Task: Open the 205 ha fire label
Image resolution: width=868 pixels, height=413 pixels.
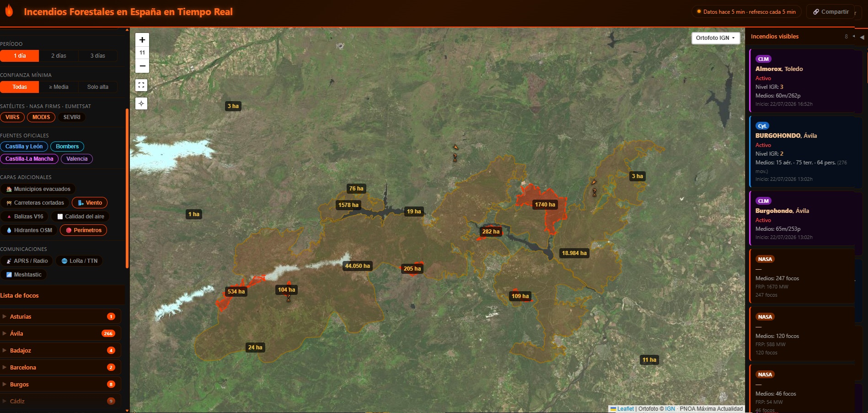Action: [412, 269]
